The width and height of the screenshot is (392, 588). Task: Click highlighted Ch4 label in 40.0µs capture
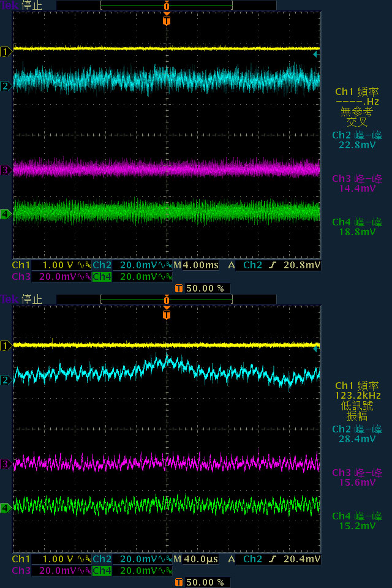(x=102, y=571)
